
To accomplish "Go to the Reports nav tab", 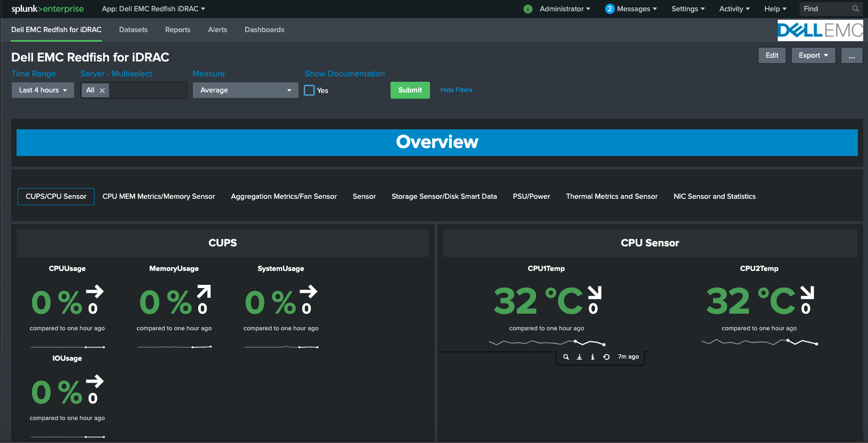I will 178,30.
